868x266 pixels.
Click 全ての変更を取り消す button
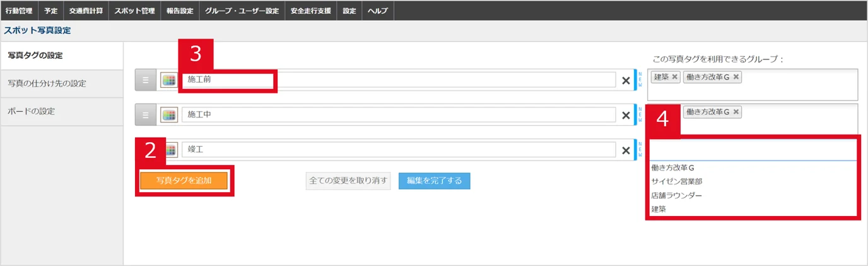coord(348,181)
